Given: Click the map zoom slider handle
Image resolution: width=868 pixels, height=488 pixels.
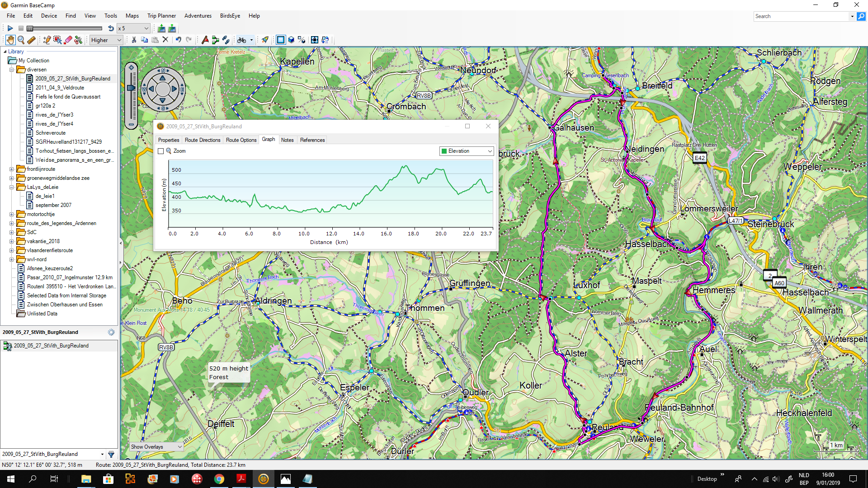Looking at the screenshot, I should 131,88.
